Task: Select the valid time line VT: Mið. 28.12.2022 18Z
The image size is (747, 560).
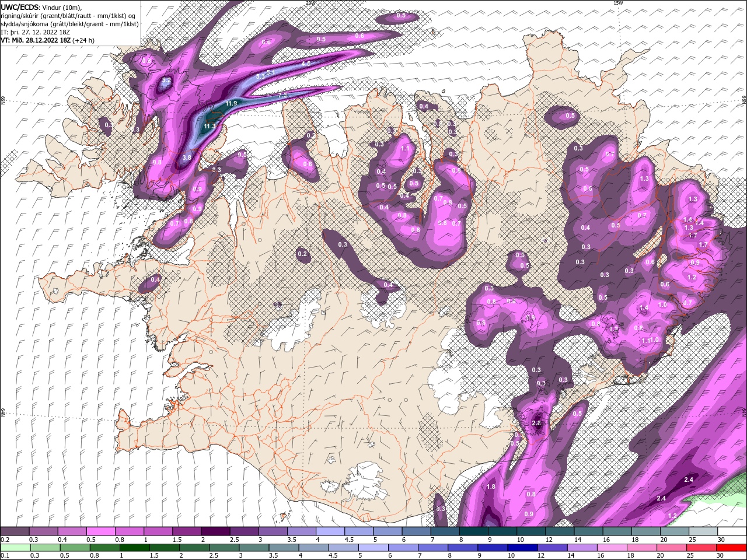Action: (36, 40)
